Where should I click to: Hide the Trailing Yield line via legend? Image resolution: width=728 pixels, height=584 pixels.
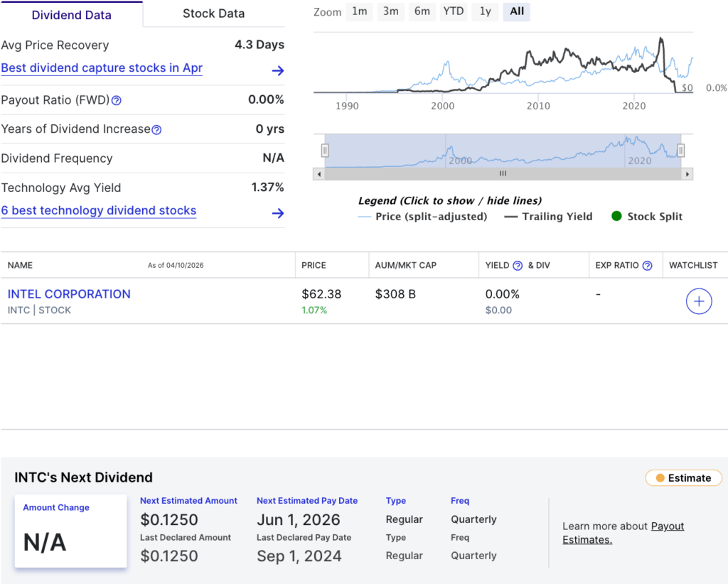548,217
